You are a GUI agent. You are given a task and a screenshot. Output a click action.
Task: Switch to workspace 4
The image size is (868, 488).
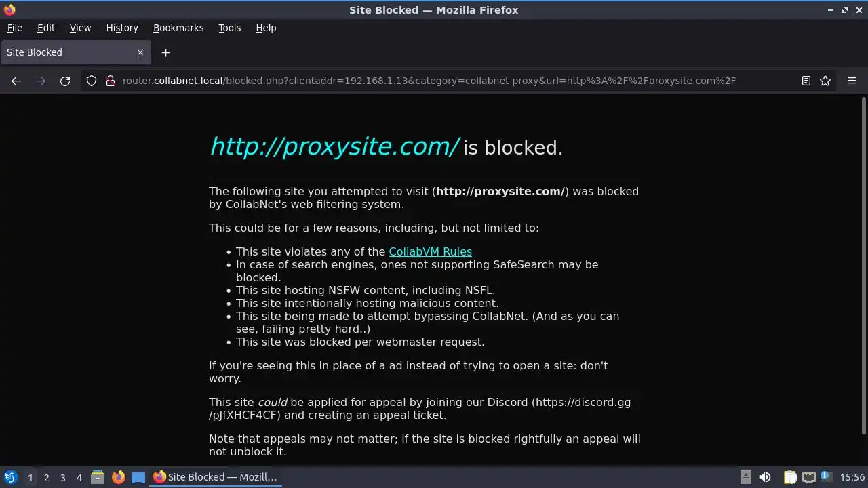79,478
